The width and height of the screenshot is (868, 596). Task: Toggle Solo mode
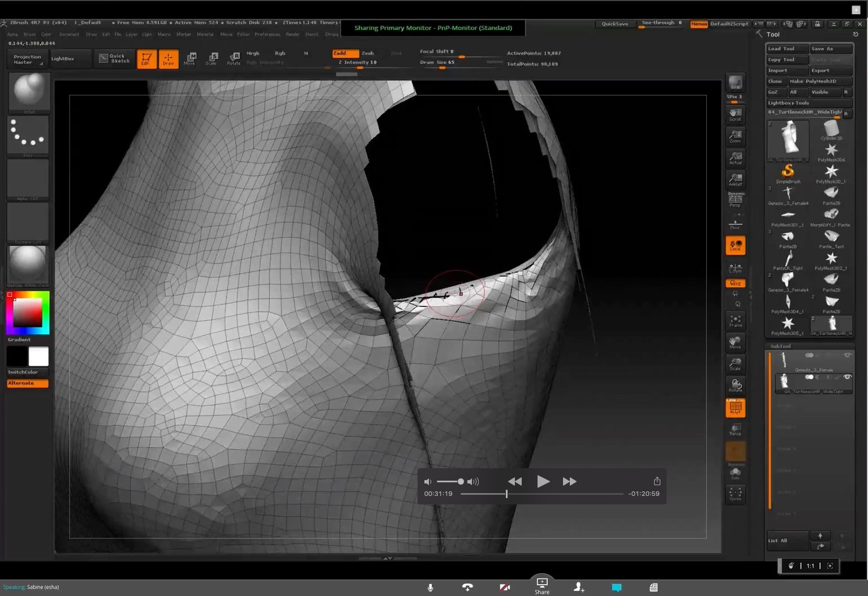point(735,473)
